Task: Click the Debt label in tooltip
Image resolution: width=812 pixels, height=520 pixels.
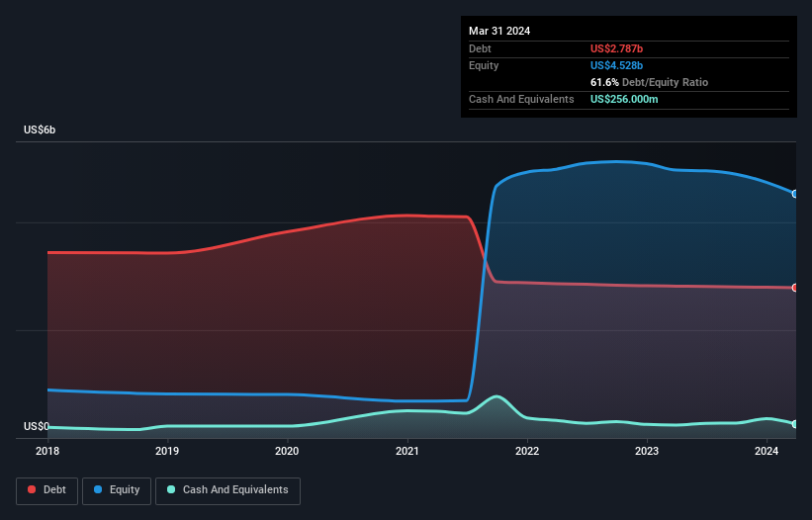Action: (480, 48)
